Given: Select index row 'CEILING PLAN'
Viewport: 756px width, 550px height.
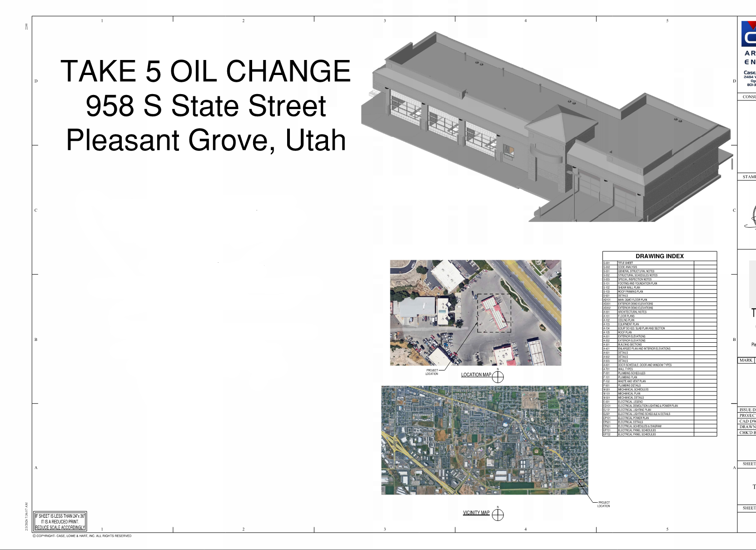Looking at the screenshot, I should tap(660, 320).
